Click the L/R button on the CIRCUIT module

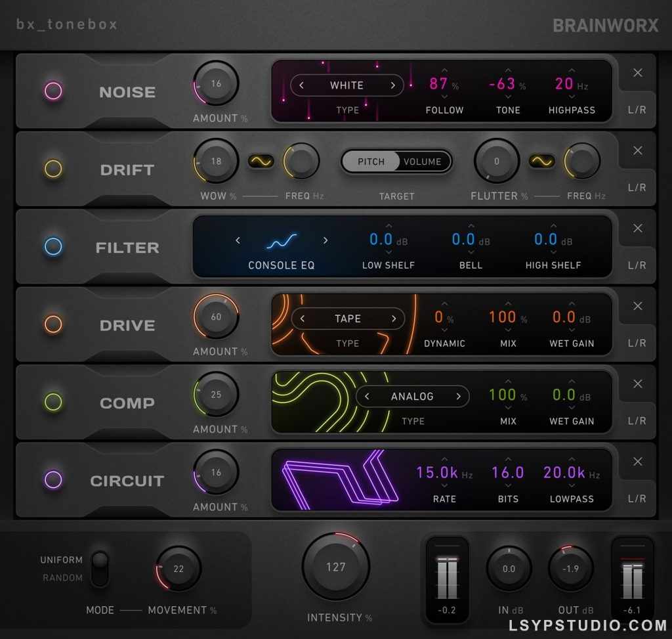pos(637,498)
